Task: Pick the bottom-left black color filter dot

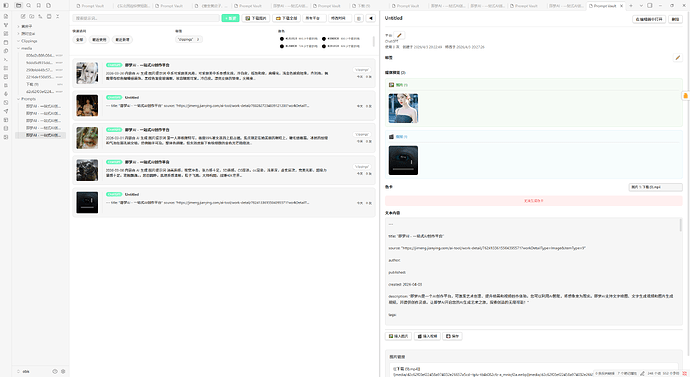Action: (282, 46)
